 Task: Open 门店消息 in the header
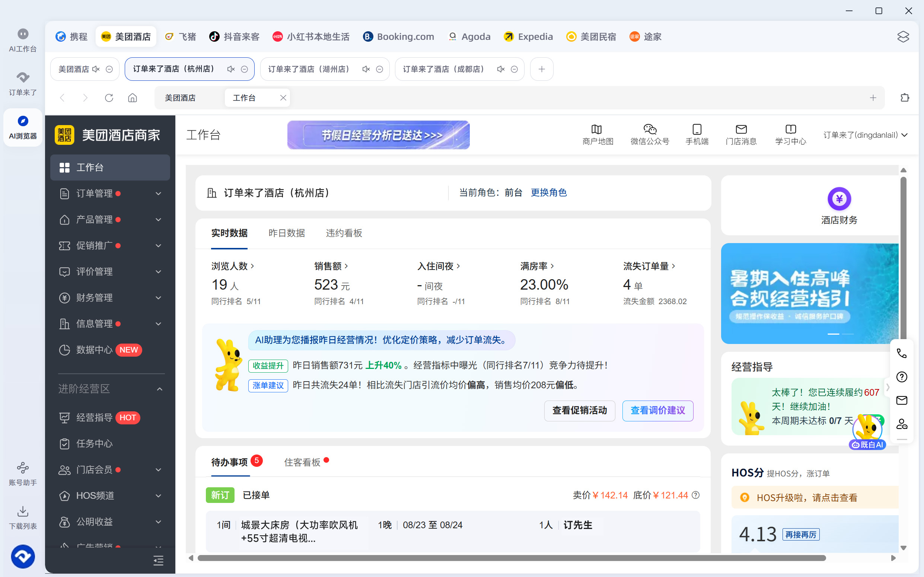click(741, 135)
